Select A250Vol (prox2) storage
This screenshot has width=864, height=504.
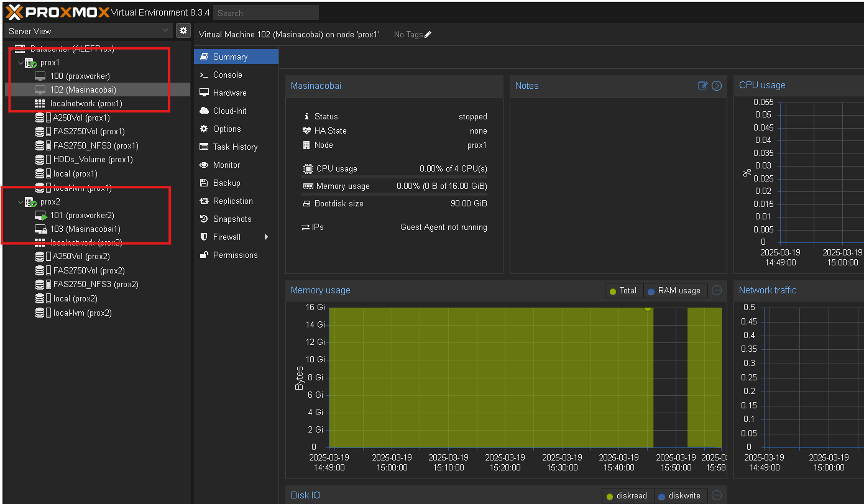click(81, 257)
